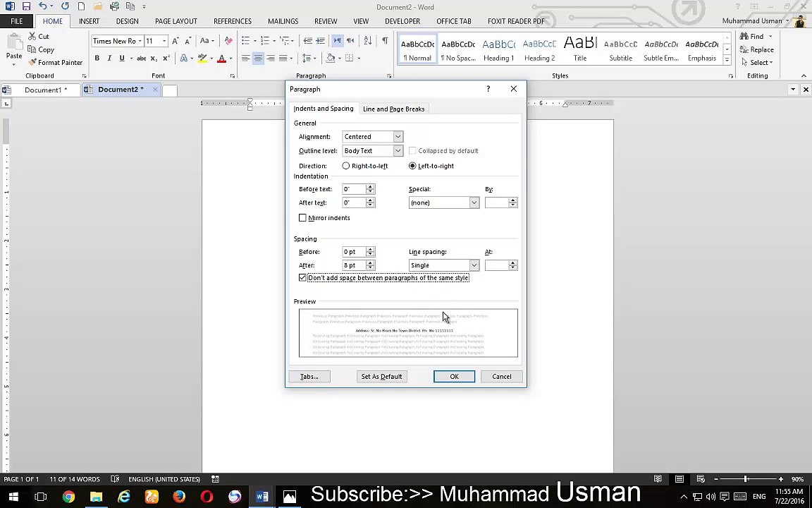812x508 pixels.
Task: Open font color red swatch button
Action: [221, 59]
